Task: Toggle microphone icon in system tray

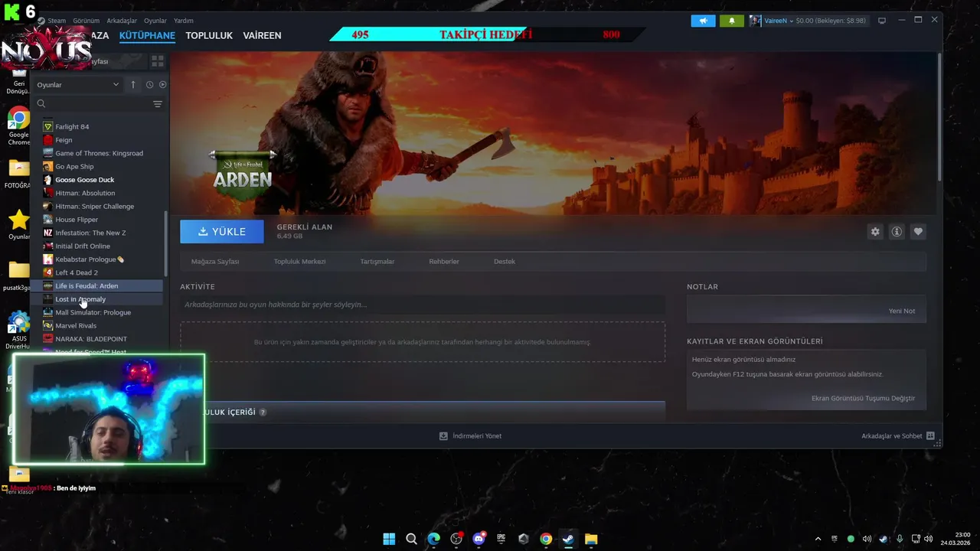Action: click(900, 539)
